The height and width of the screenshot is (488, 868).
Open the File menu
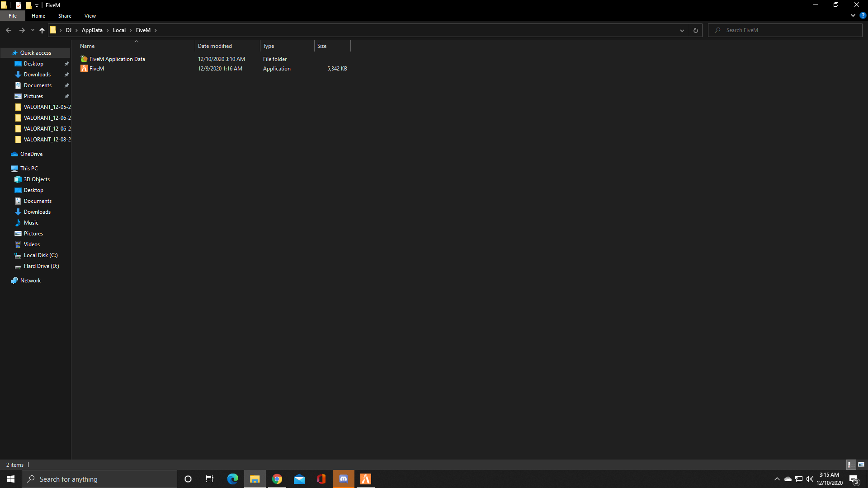tap(13, 16)
